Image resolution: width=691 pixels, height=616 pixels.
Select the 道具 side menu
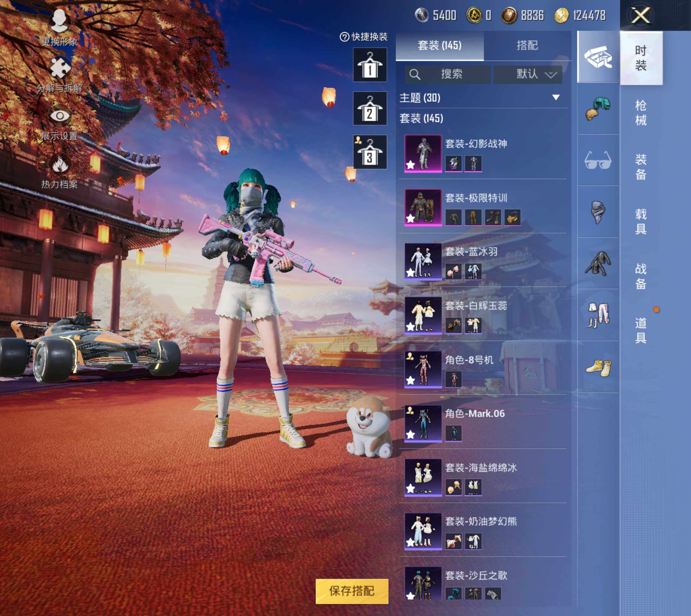[641, 330]
